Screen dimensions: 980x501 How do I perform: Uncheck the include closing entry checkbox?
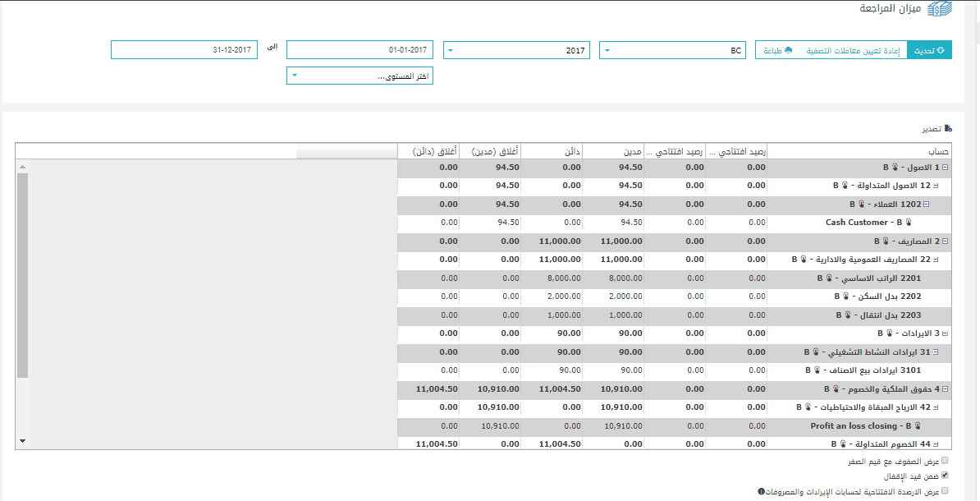click(x=945, y=476)
